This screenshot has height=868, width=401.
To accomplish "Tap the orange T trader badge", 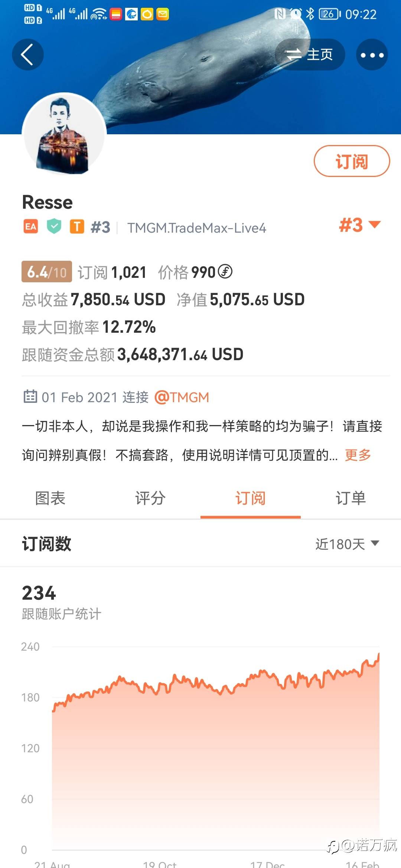I will pos(77,226).
